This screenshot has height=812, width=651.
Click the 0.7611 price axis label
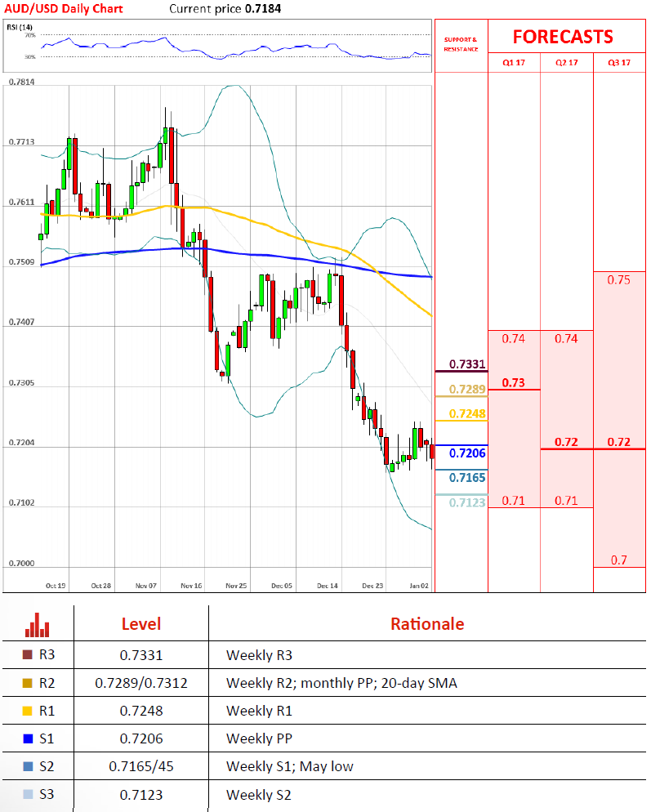coord(22,202)
